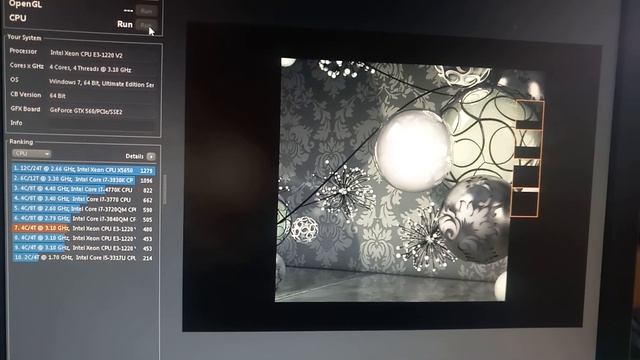640x360 pixels.
Task: Click the ranking list scrollbar
Action: [164, 189]
